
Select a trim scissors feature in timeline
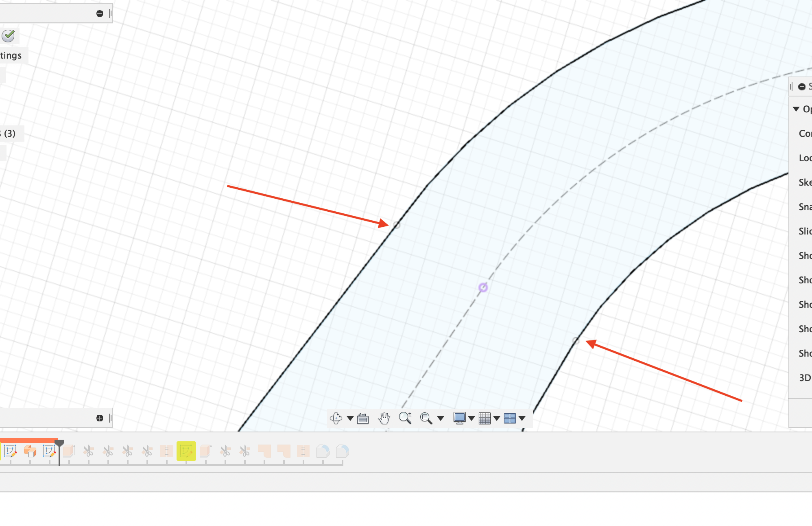point(89,451)
